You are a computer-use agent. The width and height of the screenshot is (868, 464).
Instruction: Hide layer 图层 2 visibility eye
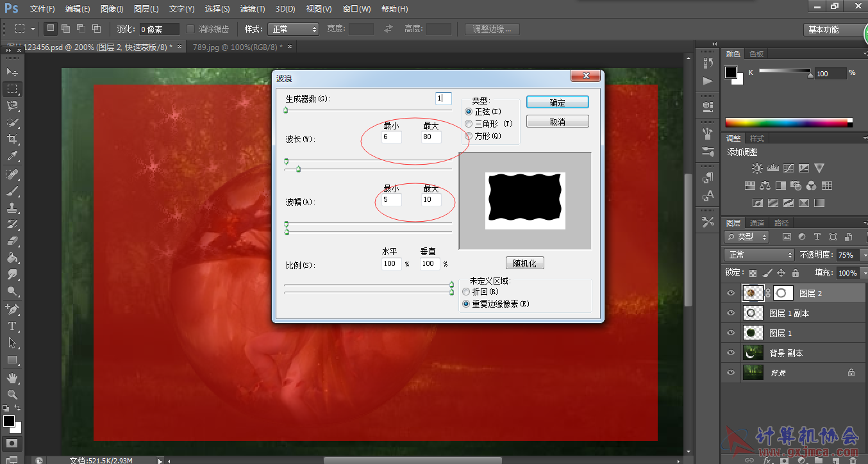click(x=731, y=293)
